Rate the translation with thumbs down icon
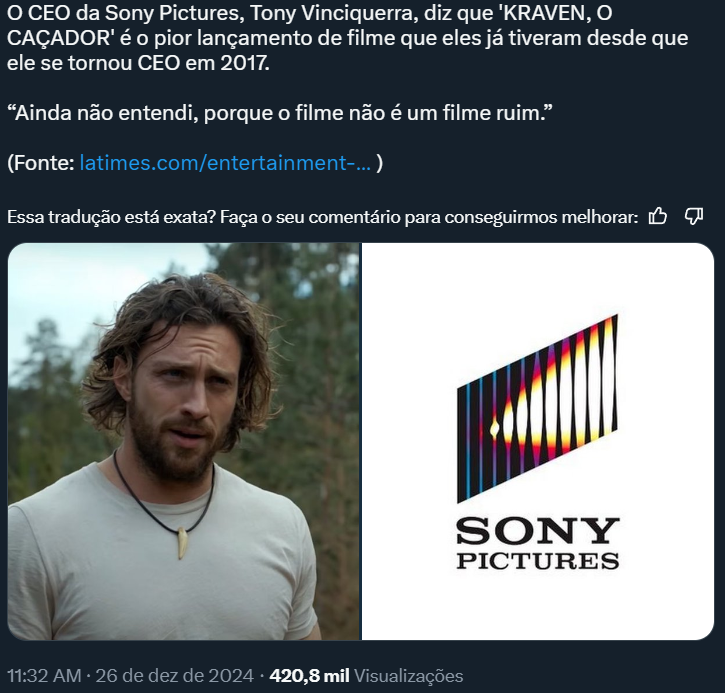The width and height of the screenshot is (725, 693). click(694, 216)
